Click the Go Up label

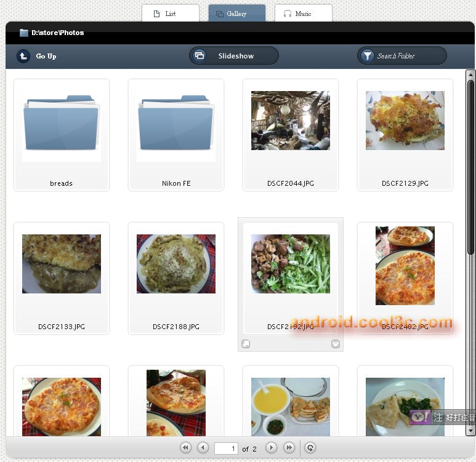pos(46,56)
